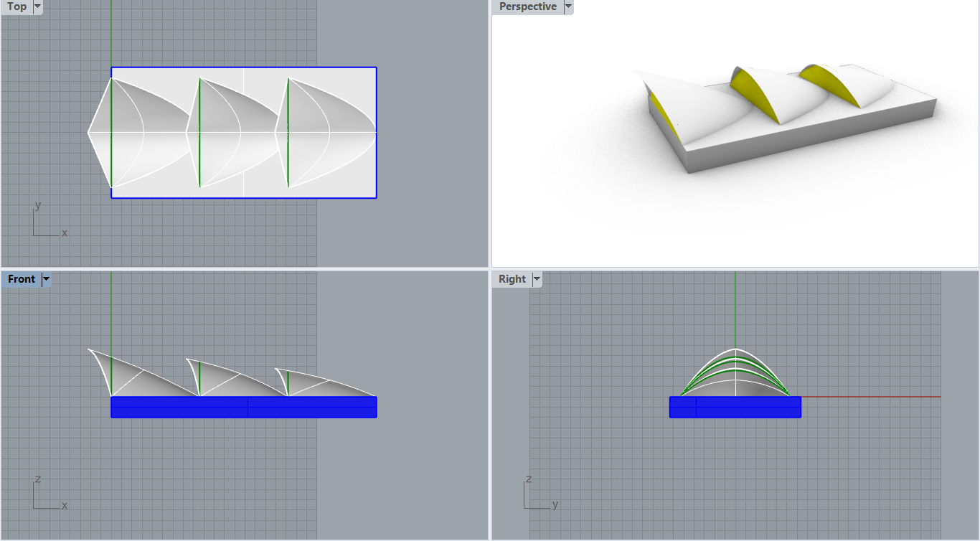Select the blue base slab in Front view
The image size is (980, 541).
coord(244,407)
